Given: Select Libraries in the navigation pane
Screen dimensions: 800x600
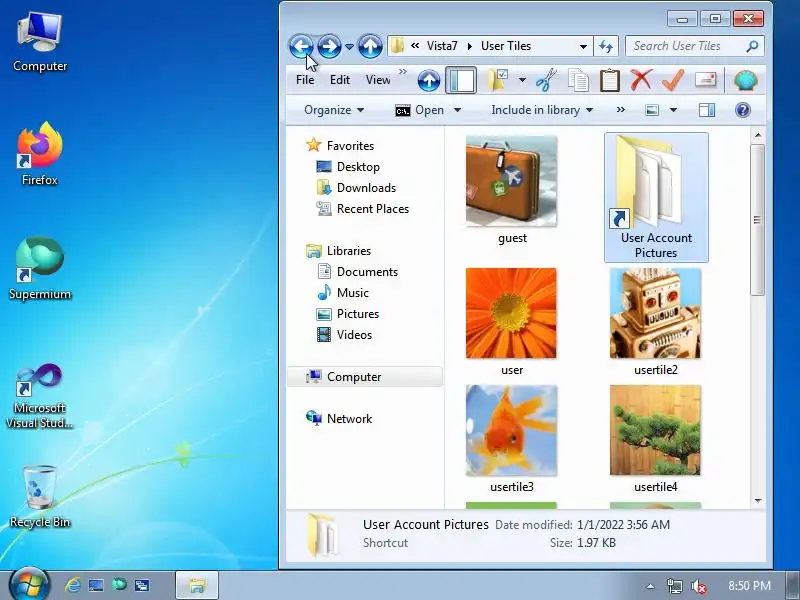Looking at the screenshot, I should 338,251.
